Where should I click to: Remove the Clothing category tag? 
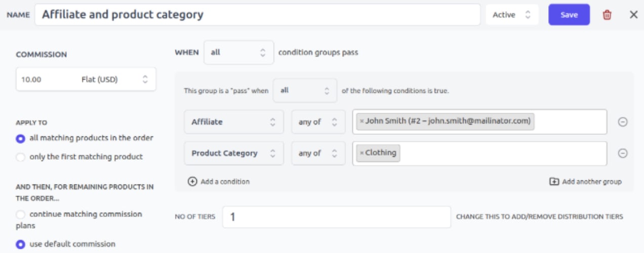pos(361,153)
